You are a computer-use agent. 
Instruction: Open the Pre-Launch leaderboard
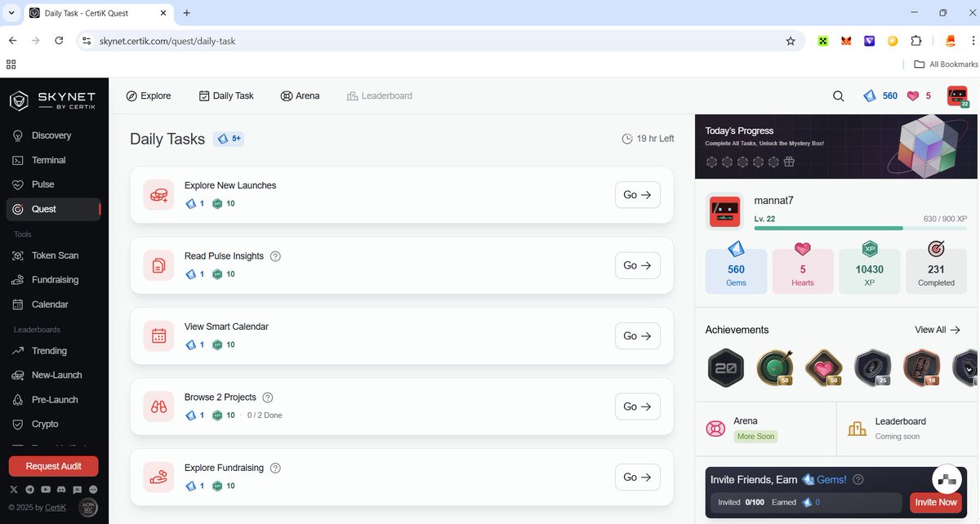click(55, 400)
